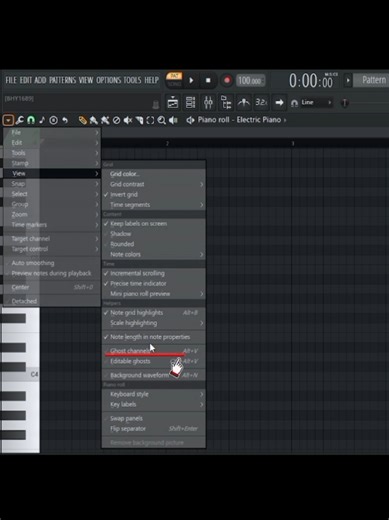Click Detached in the piano roll menu
The height and width of the screenshot is (520, 389).
coord(52,301)
